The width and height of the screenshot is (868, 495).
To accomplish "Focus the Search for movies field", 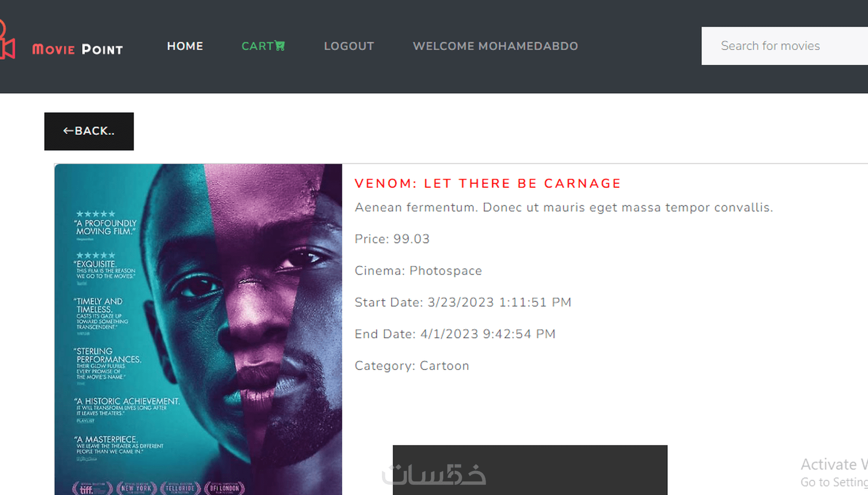I will click(x=785, y=46).
